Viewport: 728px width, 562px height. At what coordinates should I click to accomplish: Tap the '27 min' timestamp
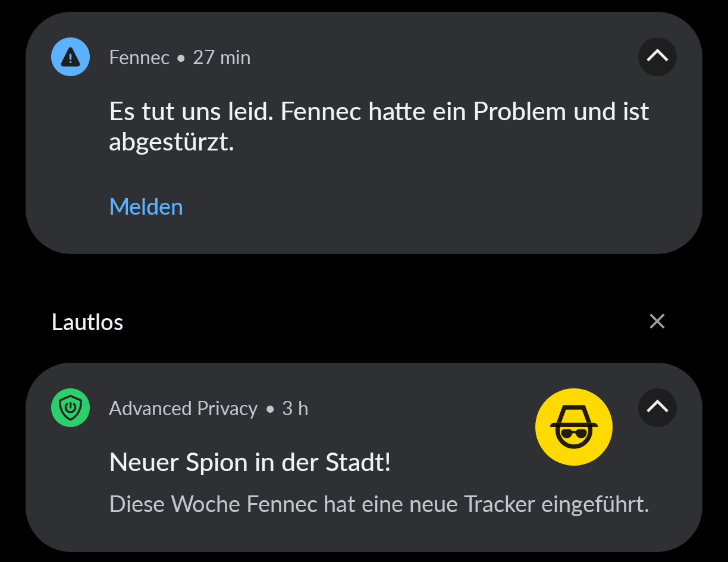tap(222, 58)
